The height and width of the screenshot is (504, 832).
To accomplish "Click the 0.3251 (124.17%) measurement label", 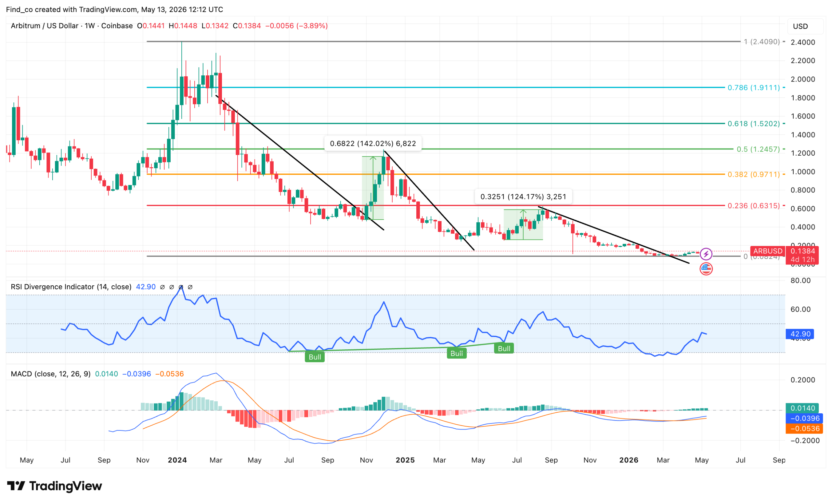I will pyautogui.click(x=523, y=197).
